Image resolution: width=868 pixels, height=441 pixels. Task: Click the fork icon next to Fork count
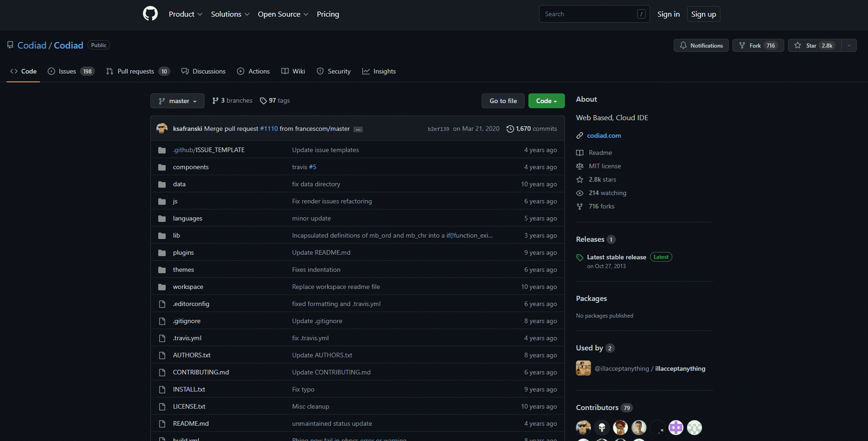(743, 45)
